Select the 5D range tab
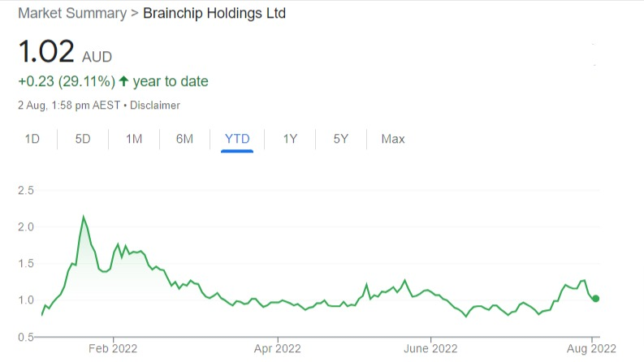This screenshot has width=644, height=362. click(x=83, y=139)
